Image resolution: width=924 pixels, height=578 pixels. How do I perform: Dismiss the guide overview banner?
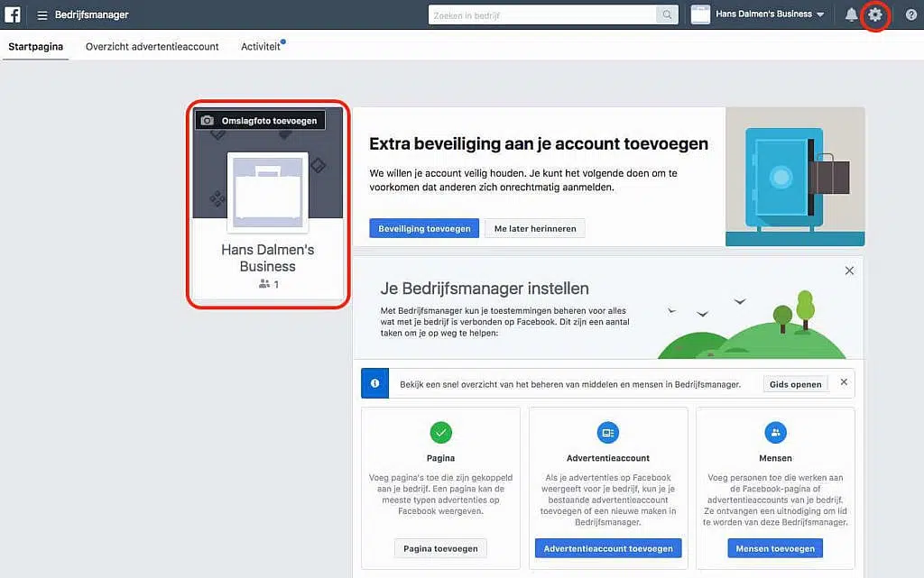[844, 382]
